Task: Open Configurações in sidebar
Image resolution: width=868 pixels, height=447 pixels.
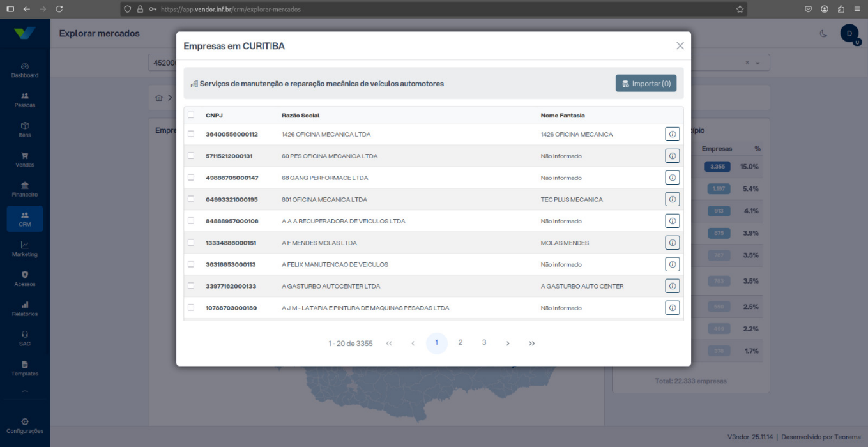Action: click(x=25, y=426)
